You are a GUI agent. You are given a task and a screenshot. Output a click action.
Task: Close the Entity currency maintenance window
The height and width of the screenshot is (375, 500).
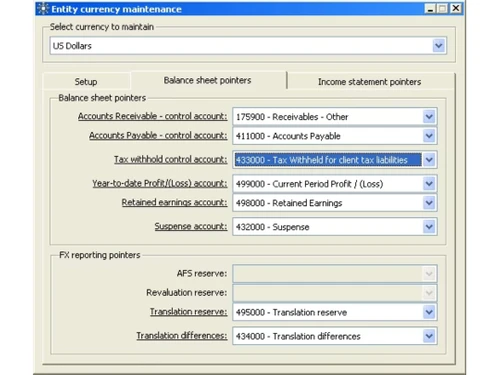456,8
